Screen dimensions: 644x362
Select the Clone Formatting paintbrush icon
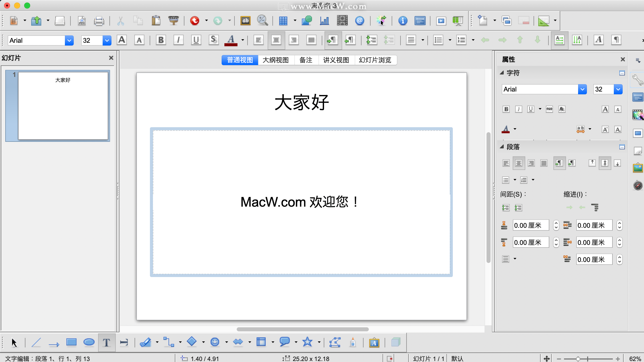point(173,21)
